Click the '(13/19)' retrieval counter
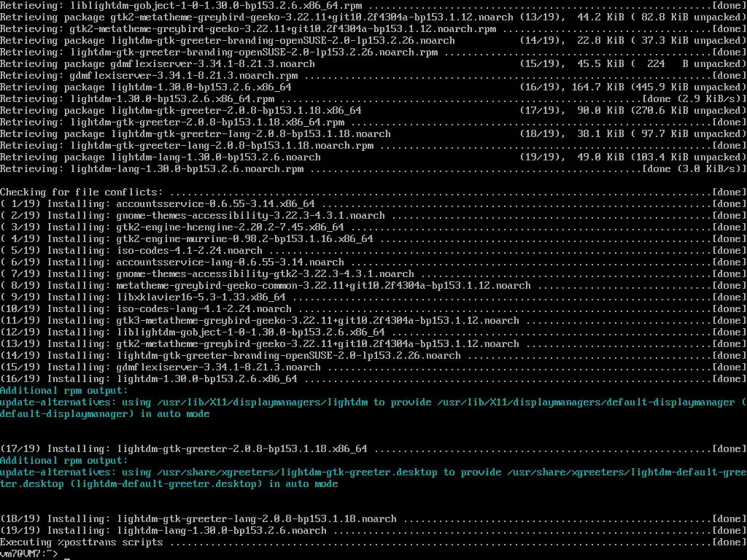Viewport: 747px width, 560px height. pos(541,17)
